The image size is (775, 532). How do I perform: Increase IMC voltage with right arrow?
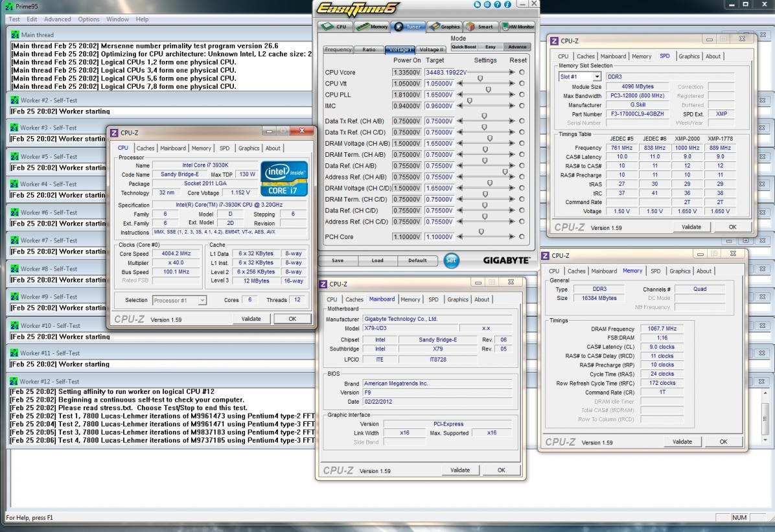click(512, 106)
